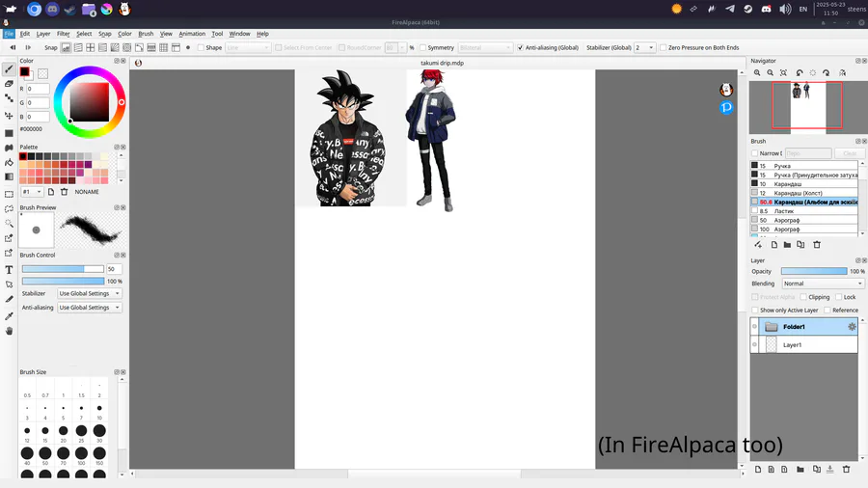Hide the Layer1 visibility
The image size is (868, 488).
754,344
